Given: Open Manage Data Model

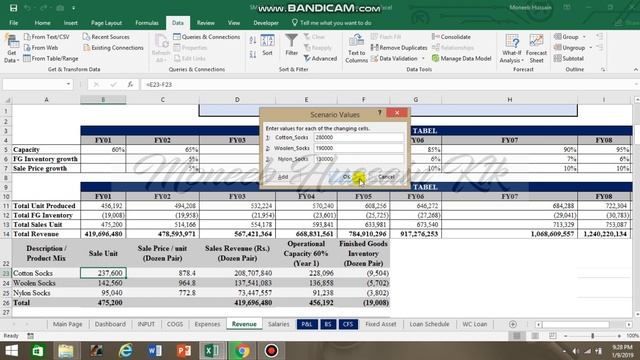Looking at the screenshot, I should coord(462,58).
